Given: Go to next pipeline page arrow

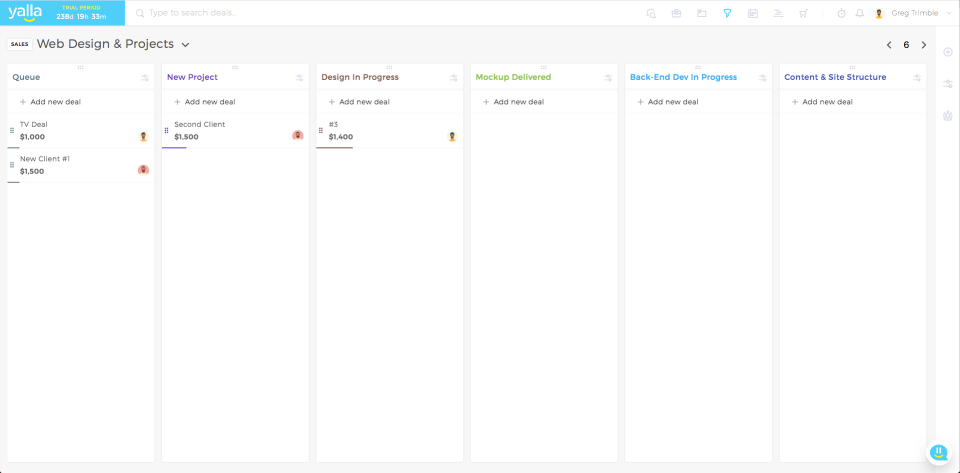Looking at the screenshot, I should (x=924, y=45).
